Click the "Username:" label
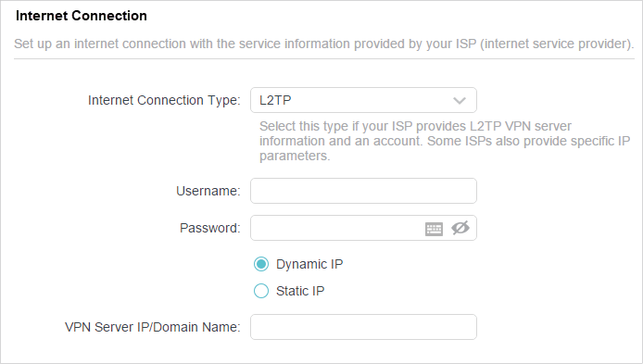The width and height of the screenshot is (643, 364). click(208, 191)
